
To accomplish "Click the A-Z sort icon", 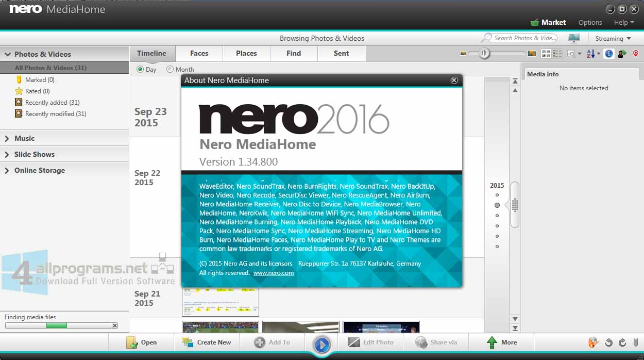I will tap(590, 54).
